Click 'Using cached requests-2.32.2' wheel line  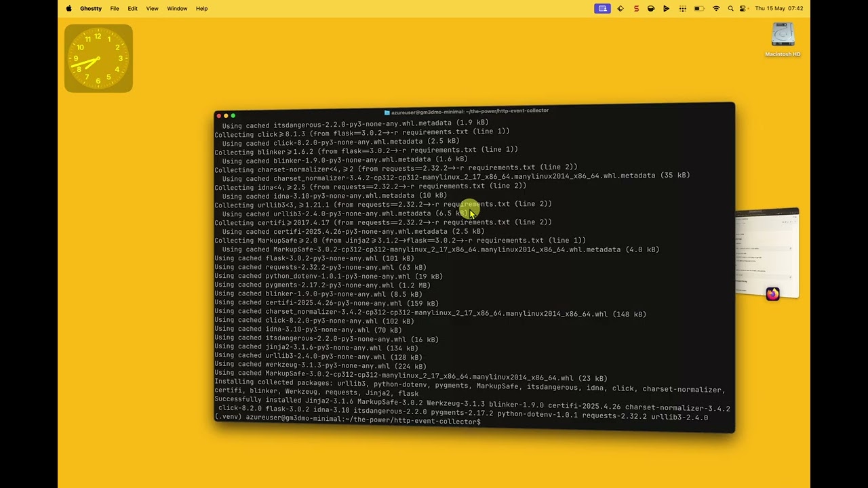[320, 267]
